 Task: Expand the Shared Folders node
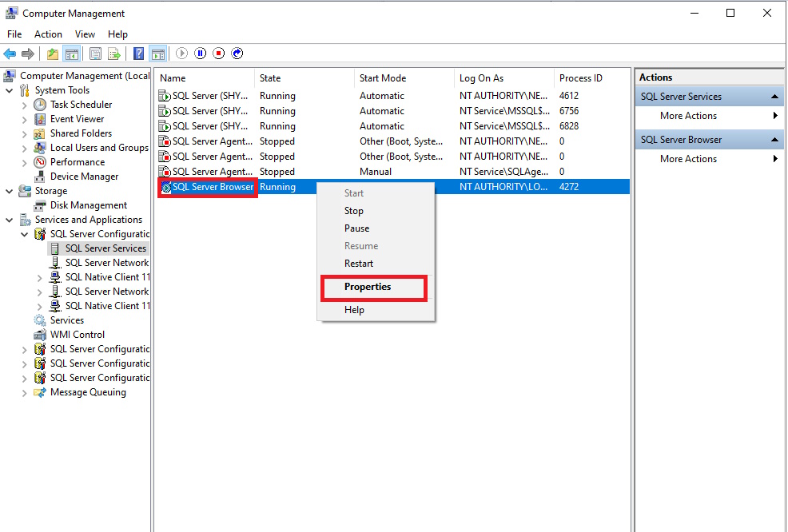[x=24, y=134]
